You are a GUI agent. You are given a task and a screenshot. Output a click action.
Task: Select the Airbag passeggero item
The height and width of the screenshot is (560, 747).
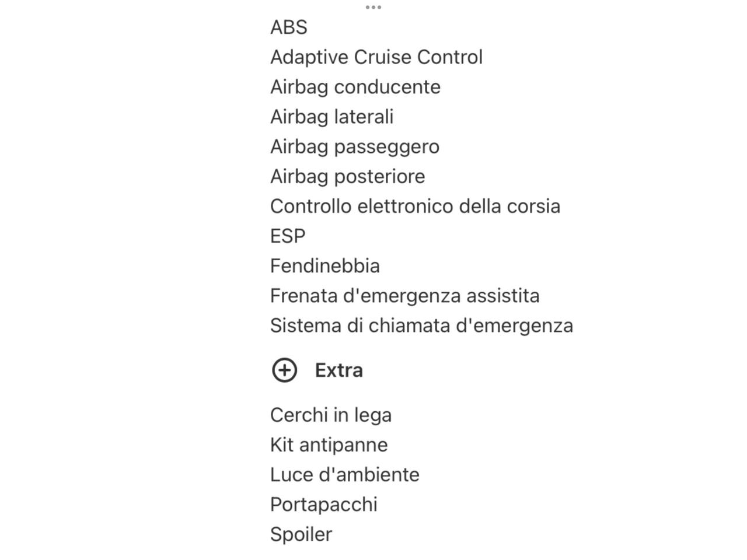pos(354,146)
